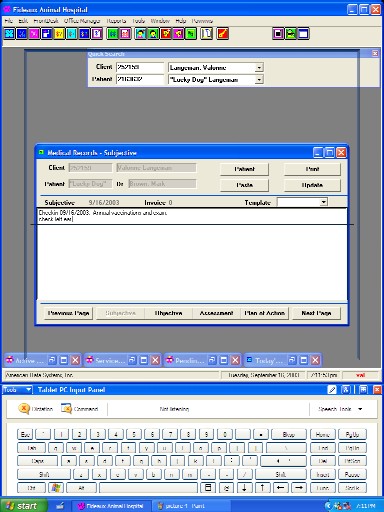The width and height of the screenshot is (384, 512).
Task: Click the yellow dollar-sign toolbar icon
Action: click(59, 34)
